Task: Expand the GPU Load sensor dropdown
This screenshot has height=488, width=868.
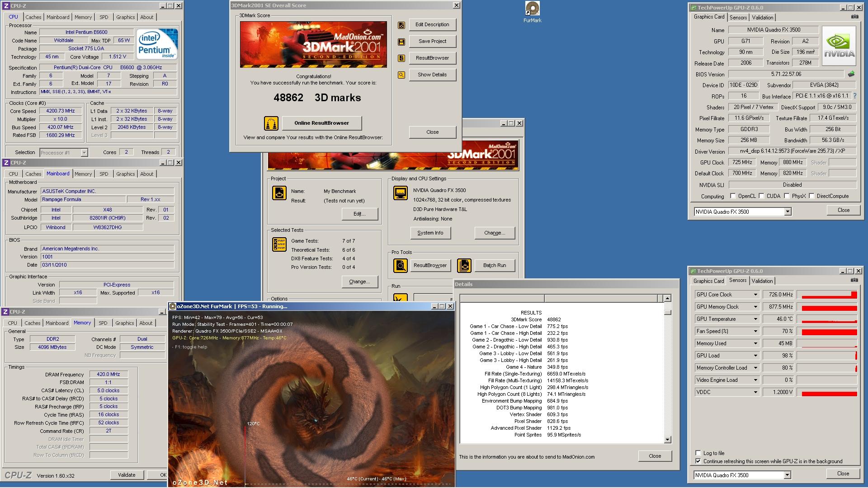Action: tap(755, 356)
